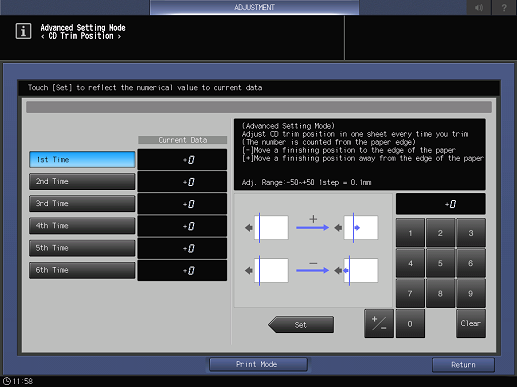Screen dimensions: 517x387
Task: Open help with the question mark icon
Action: pyautogui.click(x=504, y=7)
